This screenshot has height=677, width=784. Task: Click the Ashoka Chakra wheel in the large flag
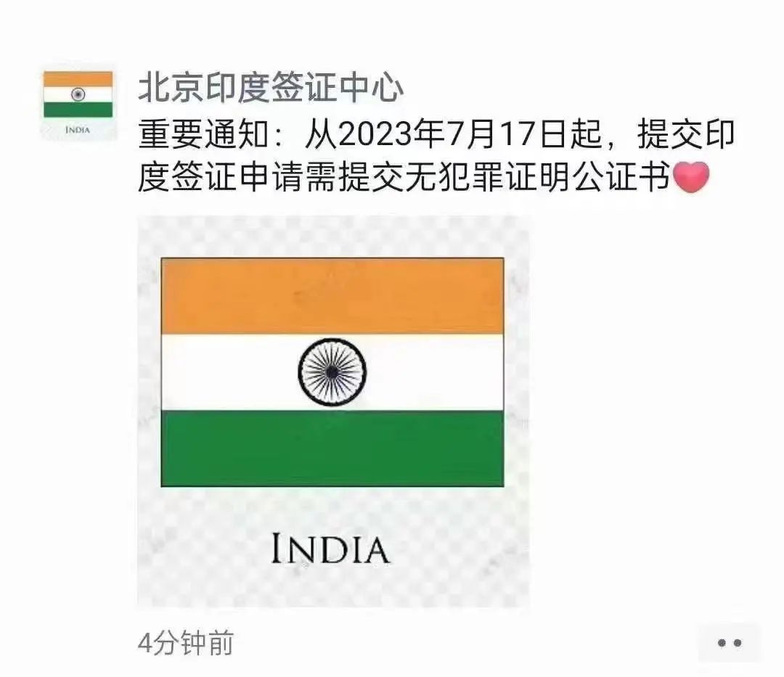(332, 372)
